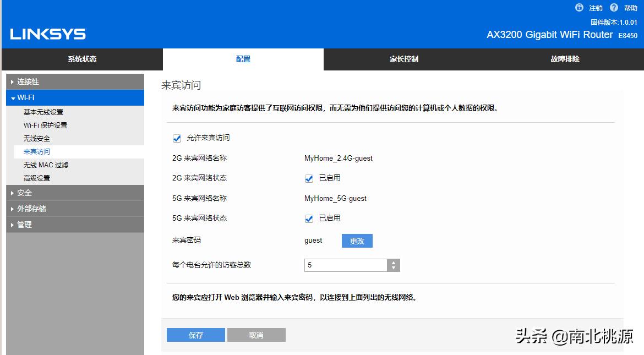Expand the 管理 sidebar section
This screenshot has width=644, height=355.
[x=26, y=225]
